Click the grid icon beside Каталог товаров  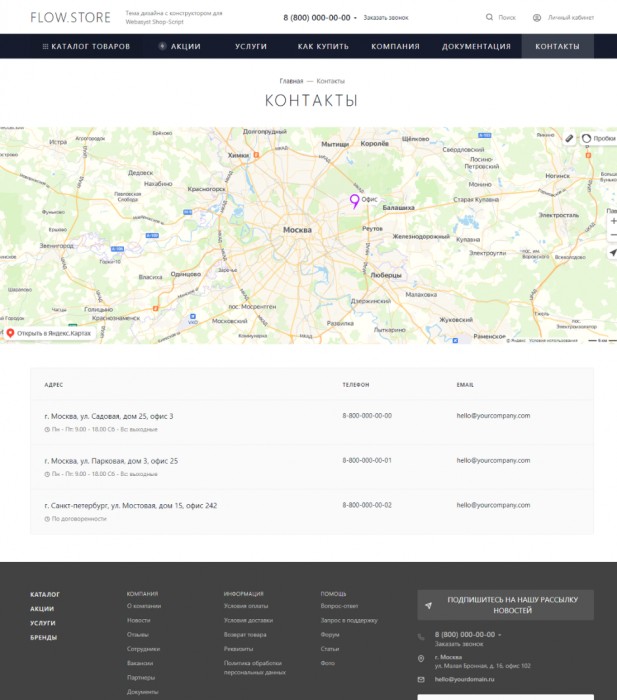45,46
